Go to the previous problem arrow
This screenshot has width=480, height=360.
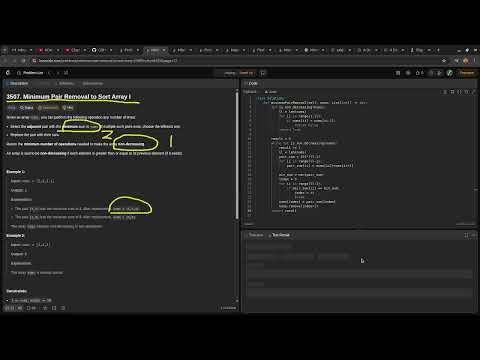pos(49,73)
